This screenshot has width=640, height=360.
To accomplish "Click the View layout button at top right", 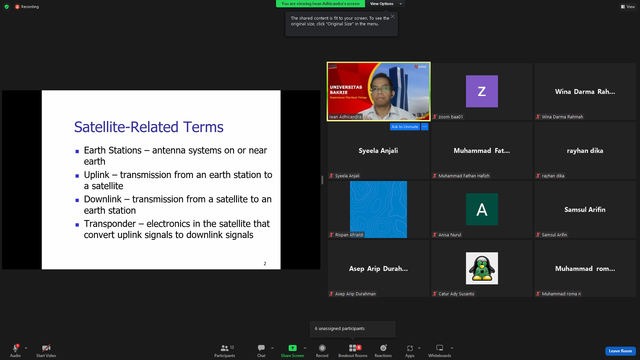I will click(x=628, y=7).
